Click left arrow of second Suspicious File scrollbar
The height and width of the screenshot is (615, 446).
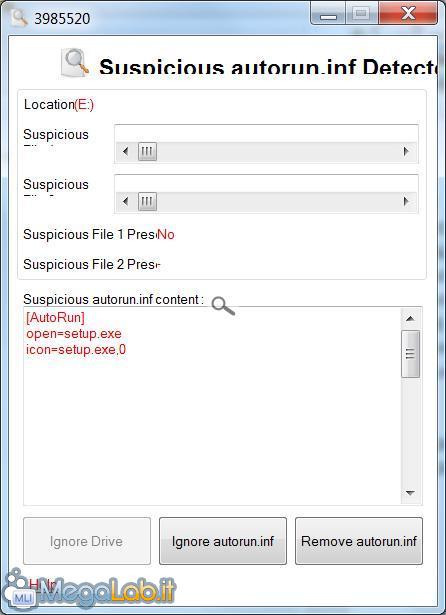(x=126, y=201)
